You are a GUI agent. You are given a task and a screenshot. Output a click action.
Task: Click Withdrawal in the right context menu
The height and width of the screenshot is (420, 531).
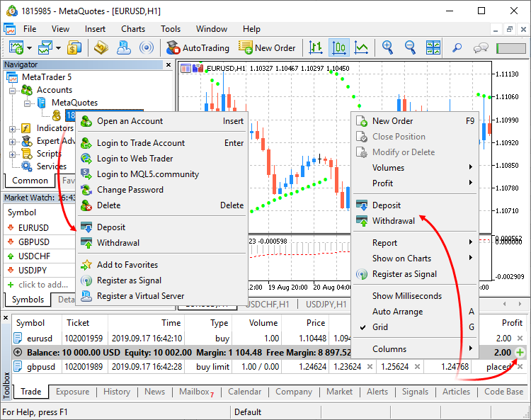point(394,221)
